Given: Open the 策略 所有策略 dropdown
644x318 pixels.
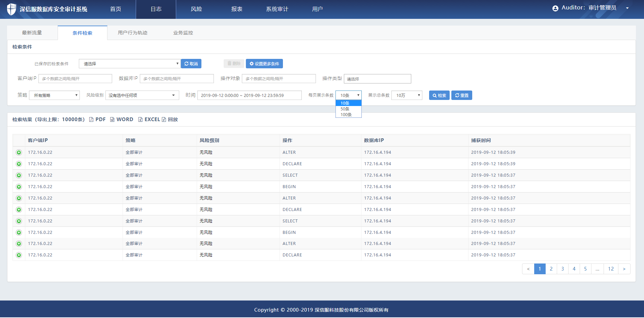Looking at the screenshot, I should coord(54,96).
